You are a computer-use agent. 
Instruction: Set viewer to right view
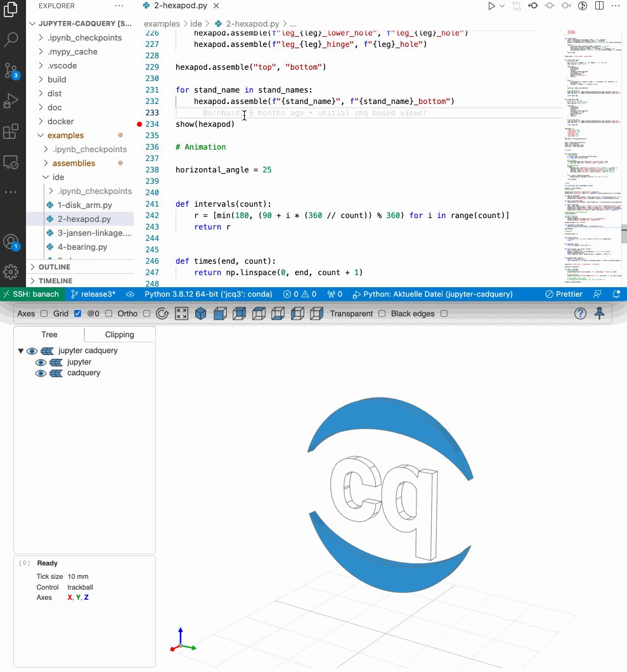pos(317,314)
